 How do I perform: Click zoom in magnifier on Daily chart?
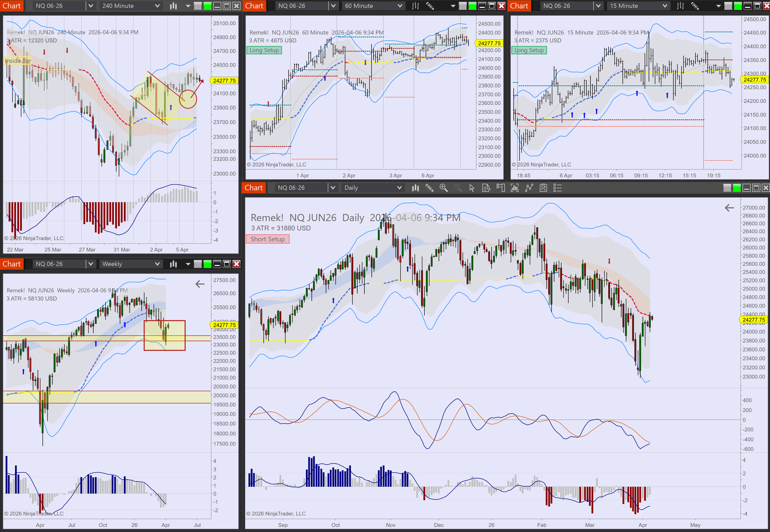point(444,188)
